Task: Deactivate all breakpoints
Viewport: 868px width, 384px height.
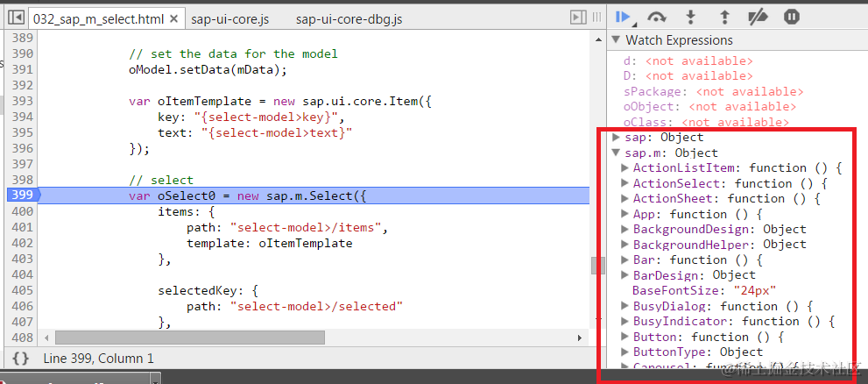Action: click(758, 18)
